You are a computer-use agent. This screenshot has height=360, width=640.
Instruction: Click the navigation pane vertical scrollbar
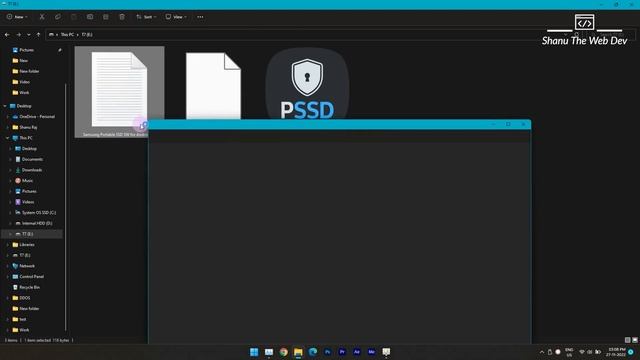[x=66, y=206]
